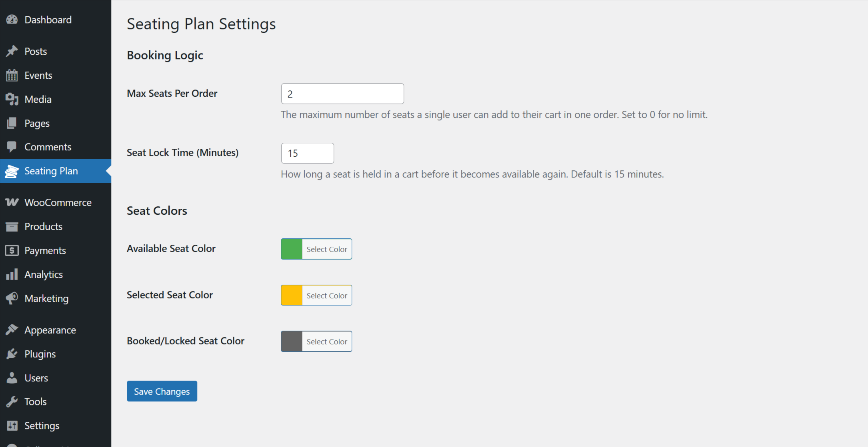The image size is (868, 447).
Task: Open the Payments menu item
Action: [45, 250]
